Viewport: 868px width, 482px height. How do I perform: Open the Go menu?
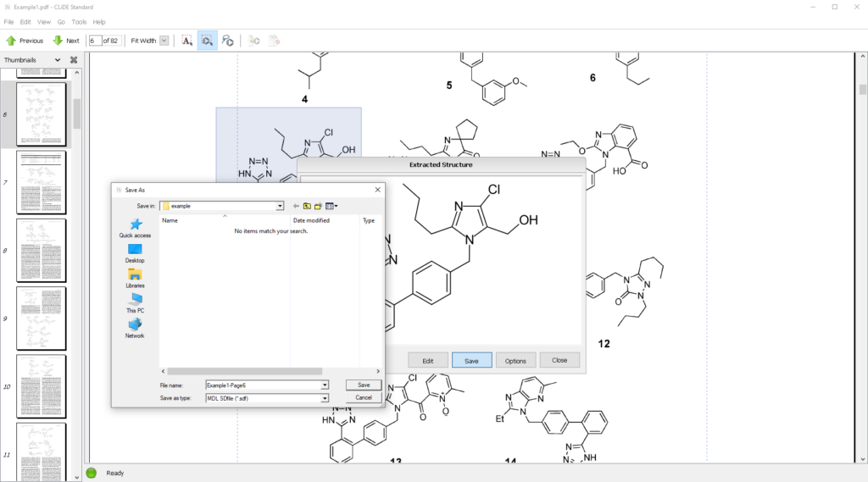pos(61,21)
